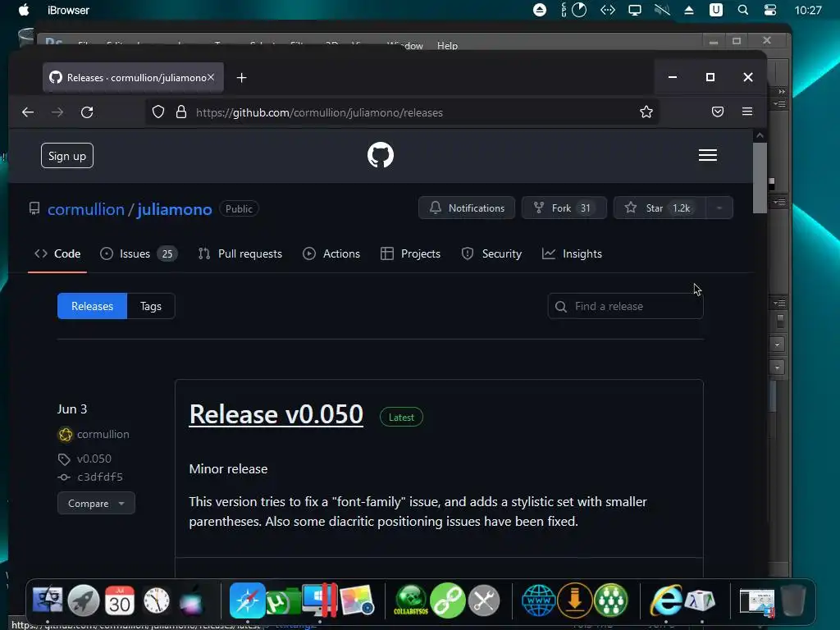This screenshot has width=840, height=630.
Task: Open the Calendar icon showing 30 in the dock
Action: [x=120, y=600]
